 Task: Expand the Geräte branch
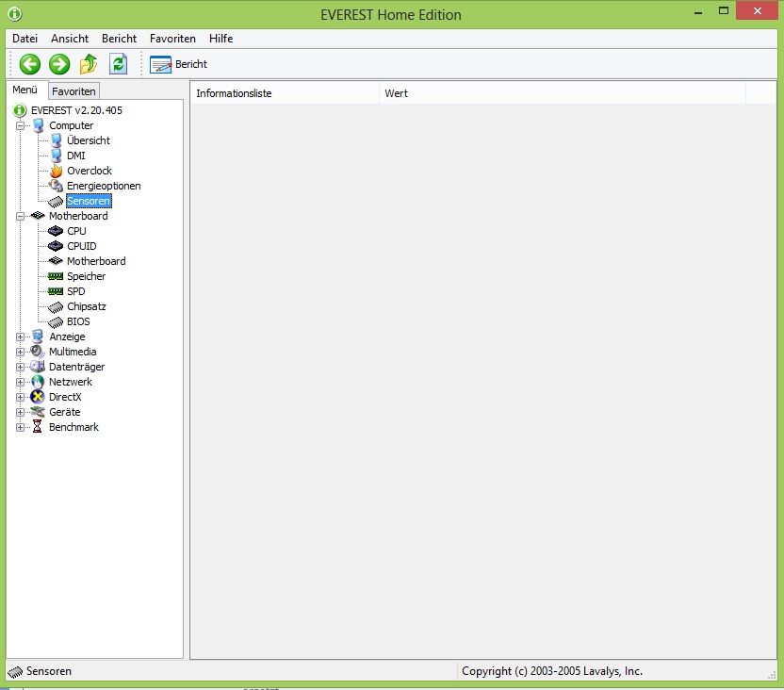pyautogui.click(x=20, y=412)
